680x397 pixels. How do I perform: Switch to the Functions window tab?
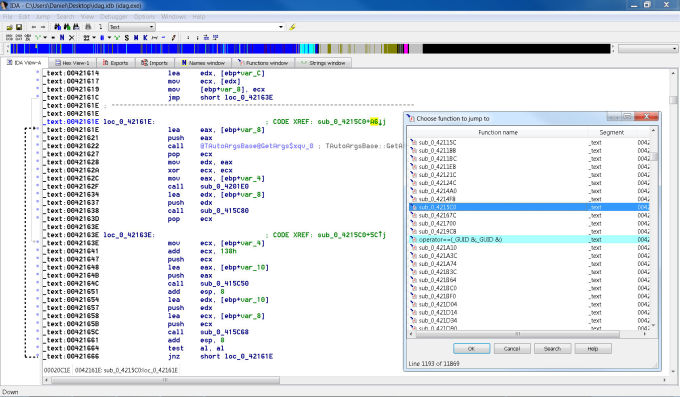(x=263, y=63)
